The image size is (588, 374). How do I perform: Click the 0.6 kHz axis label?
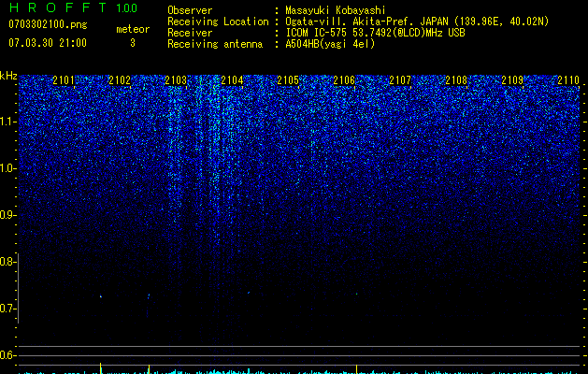pos(8,355)
